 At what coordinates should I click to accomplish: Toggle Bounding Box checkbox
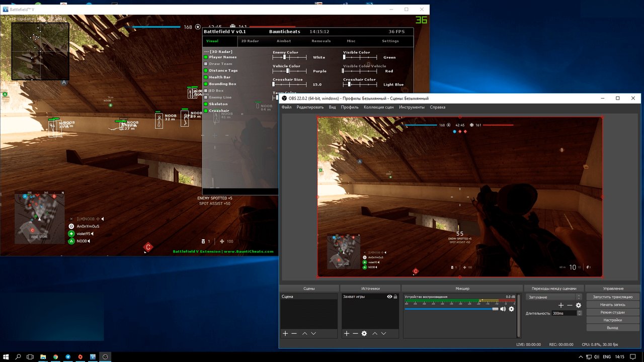206,84
